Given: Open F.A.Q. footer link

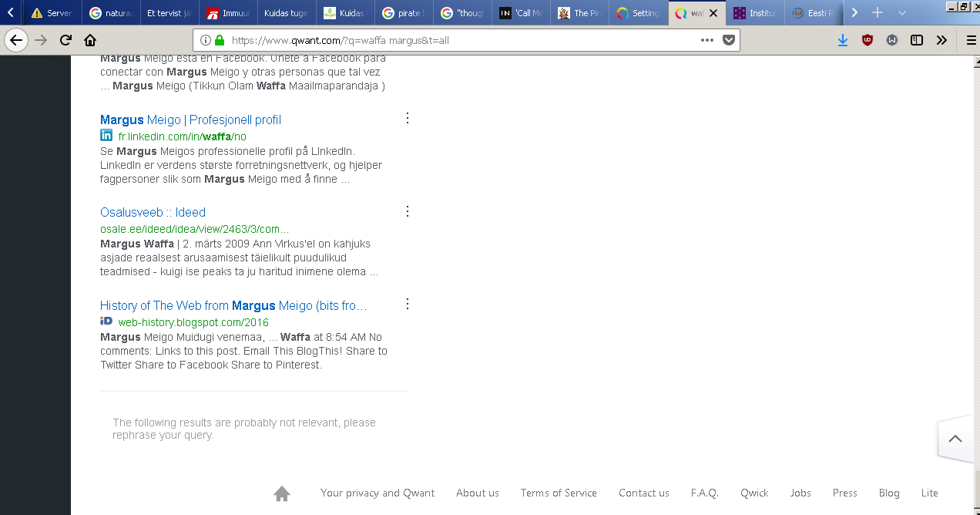Looking at the screenshot, I should (705, 493).
